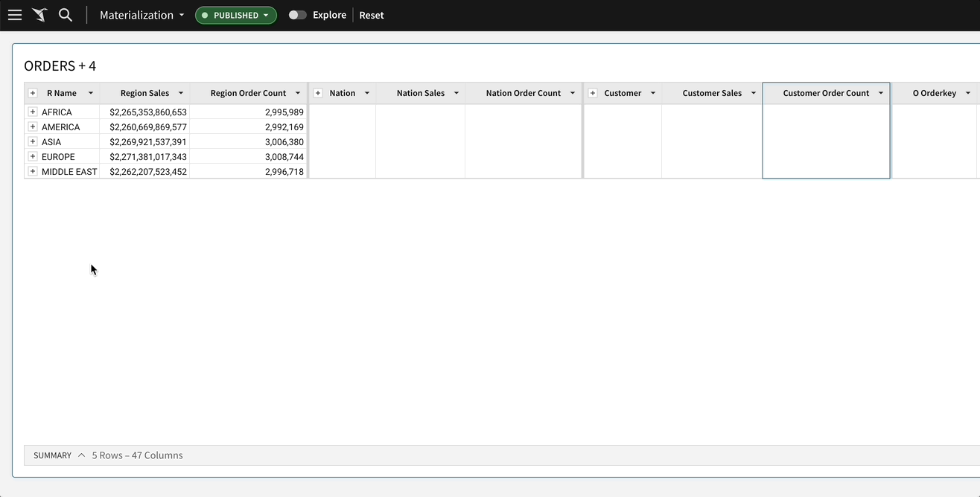980x497 pixels.
Task: Click the SUMMARY label
Action: coord(52,455)
